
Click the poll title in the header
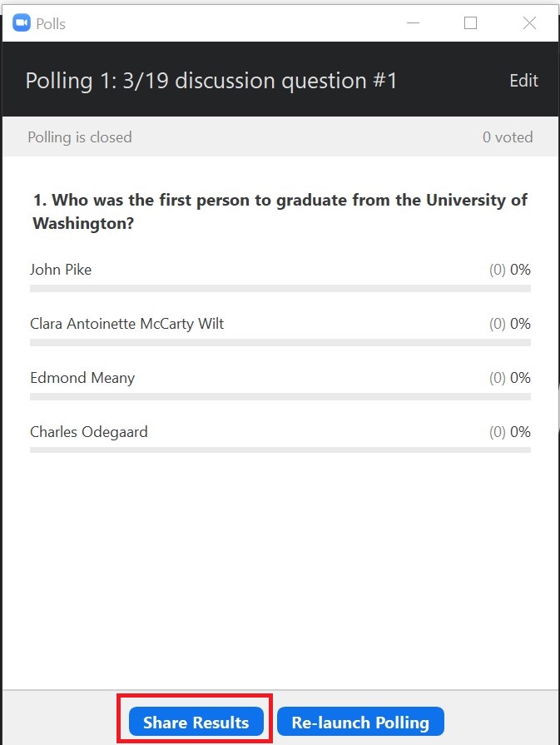tap(211, 81)
